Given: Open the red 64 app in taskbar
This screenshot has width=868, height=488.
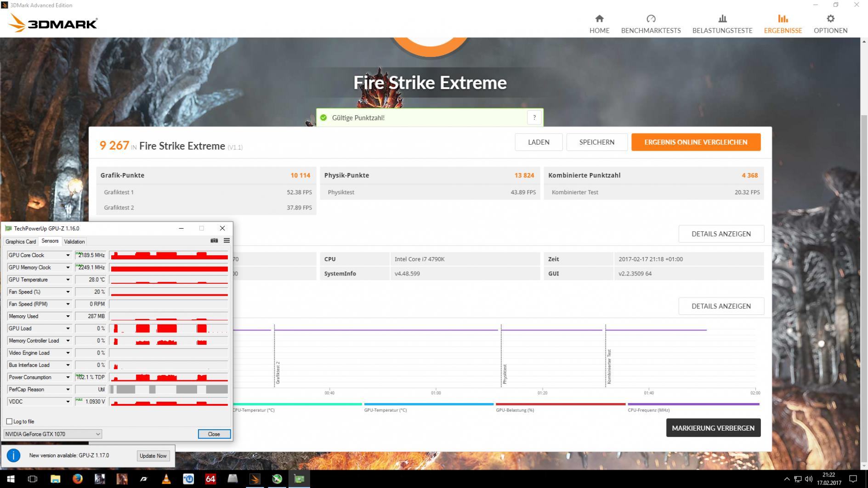Looking at the screenshot, I should click(210, 479).
